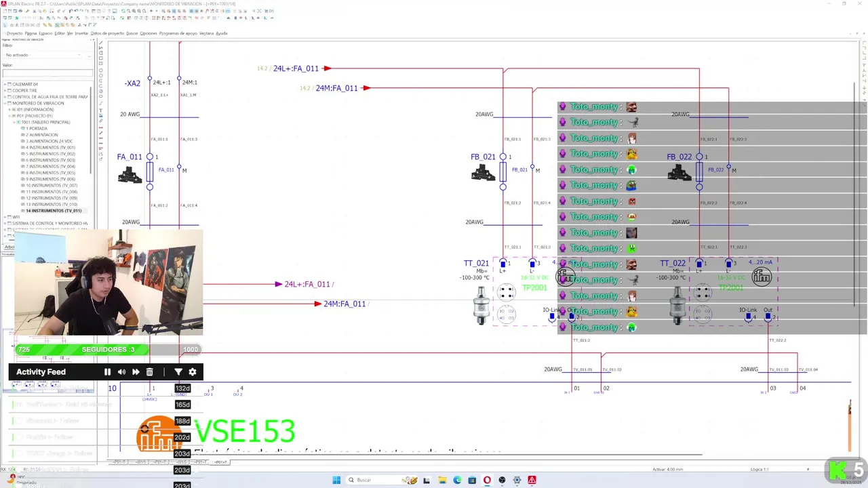Click the SEGUIDORES goal progress bar
Image resolution: width=868 pixels, height=488 pixels.
[107, 350]
